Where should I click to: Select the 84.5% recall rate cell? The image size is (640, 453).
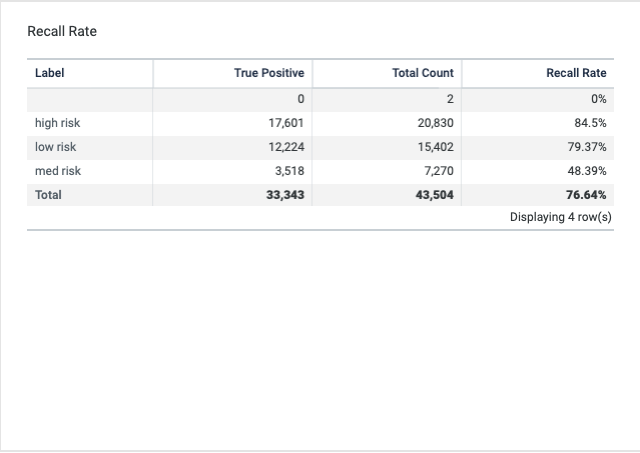coord(589,123)
